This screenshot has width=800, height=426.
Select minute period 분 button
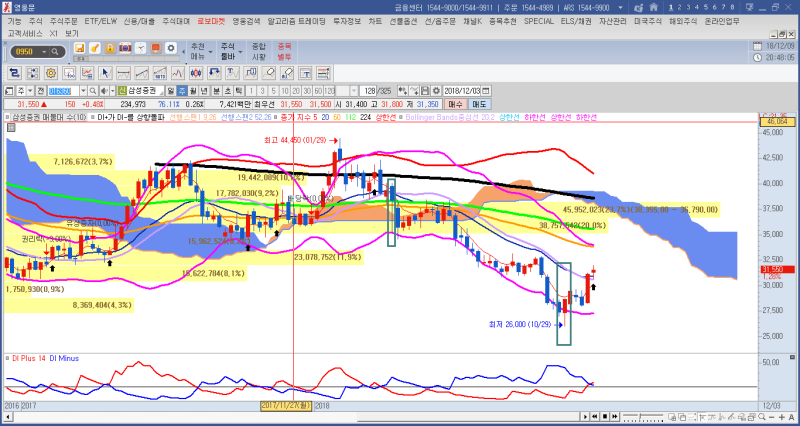pyautogui.click(x=216, y=91)
